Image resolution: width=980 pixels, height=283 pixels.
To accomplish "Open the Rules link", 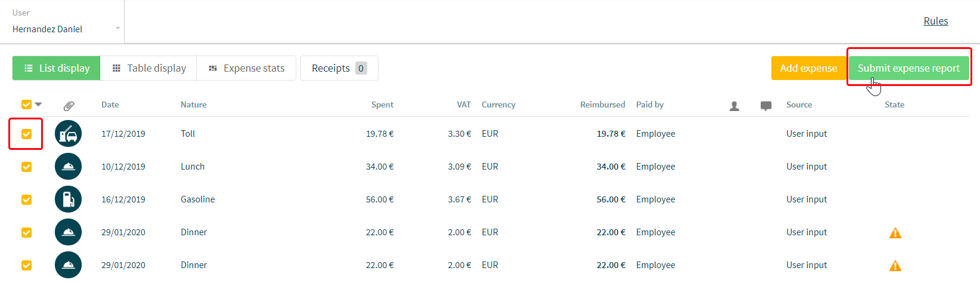I will pos(935,21).
